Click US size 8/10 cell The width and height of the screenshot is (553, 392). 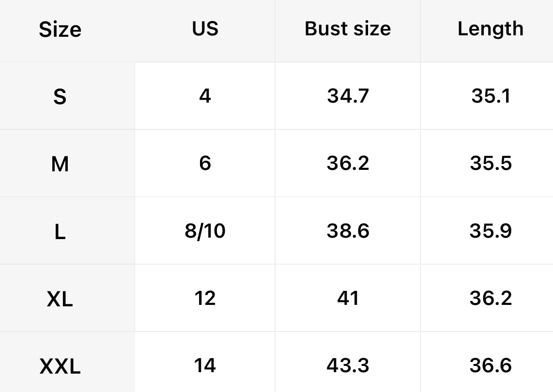(x=205, y=231)
